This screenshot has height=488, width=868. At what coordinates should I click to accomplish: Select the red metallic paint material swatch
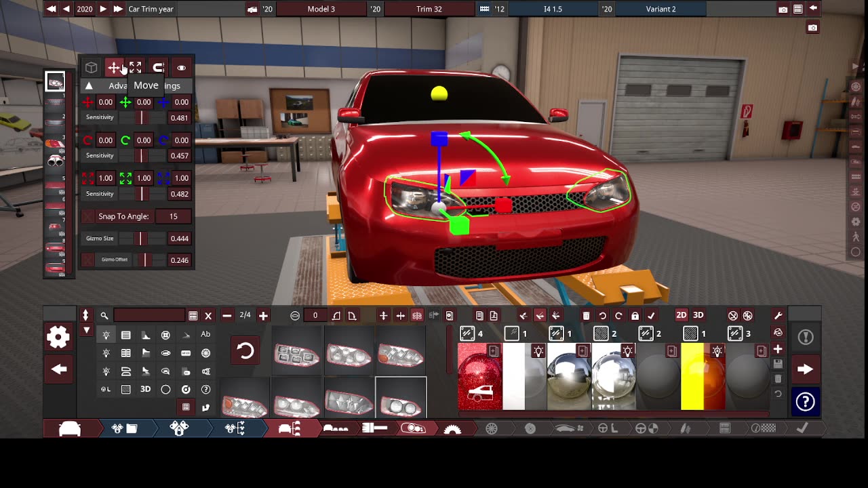480,377
